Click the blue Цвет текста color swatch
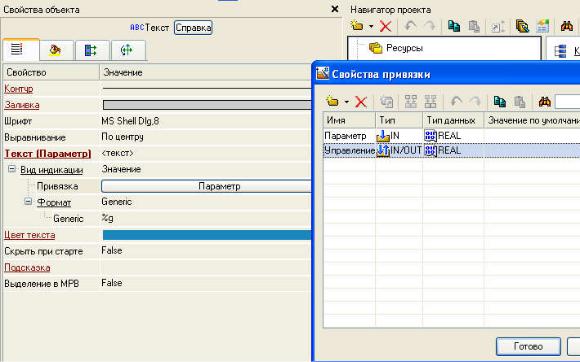Screen dimensions: 580x362 [x=207, y=235]
